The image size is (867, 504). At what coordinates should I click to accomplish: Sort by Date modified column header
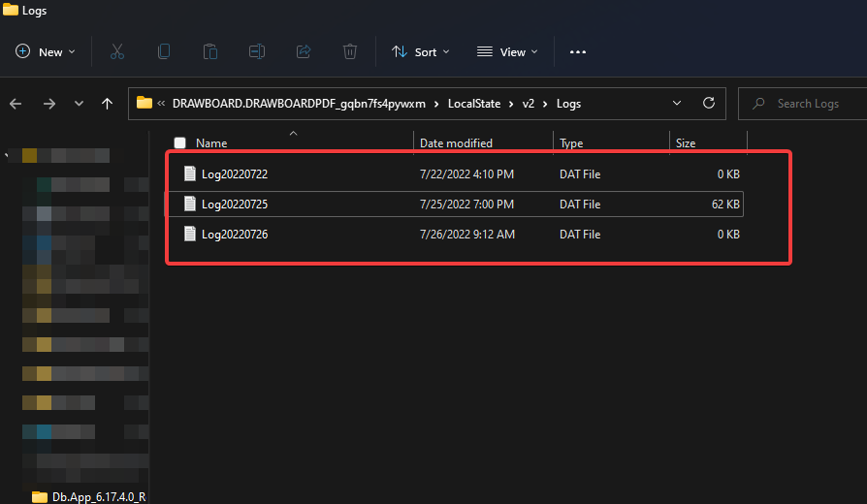pyautogui.click(x=456, y=143)
